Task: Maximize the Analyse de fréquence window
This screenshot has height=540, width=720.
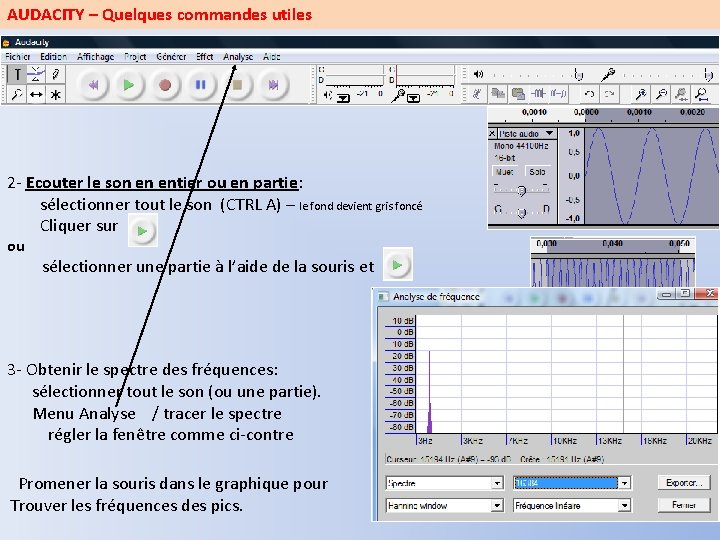Action: tap(685, 294)
